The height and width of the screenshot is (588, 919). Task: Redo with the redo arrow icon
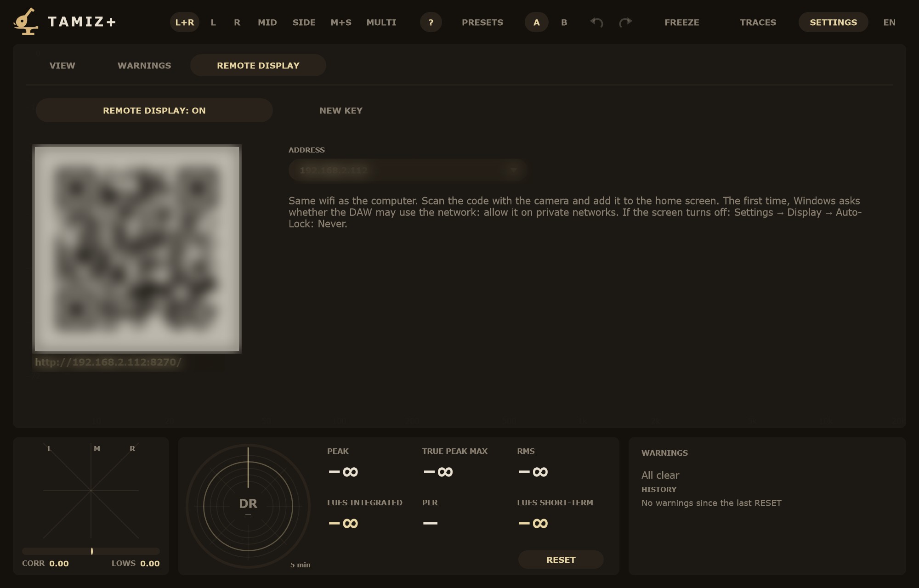tap(625, 22)
